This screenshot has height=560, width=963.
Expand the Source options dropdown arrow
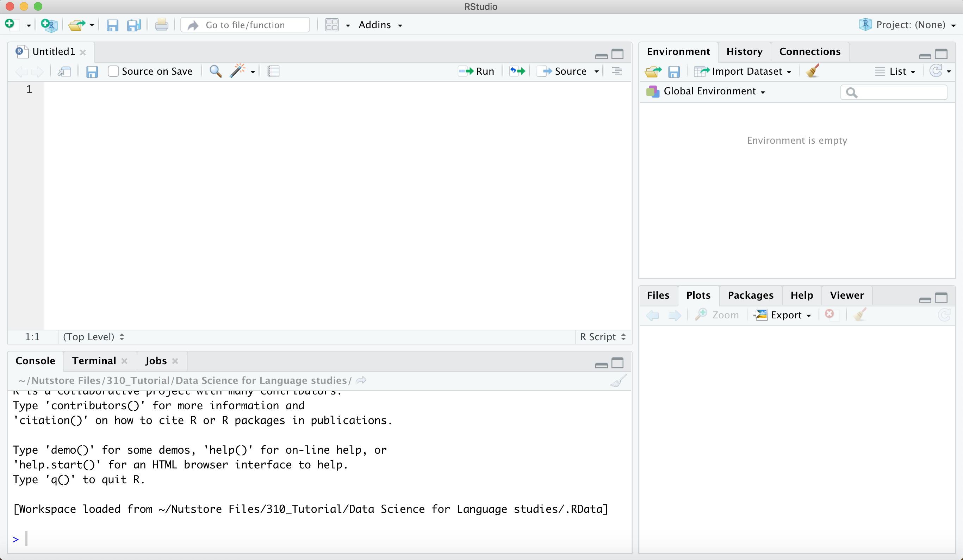(597, 72)
